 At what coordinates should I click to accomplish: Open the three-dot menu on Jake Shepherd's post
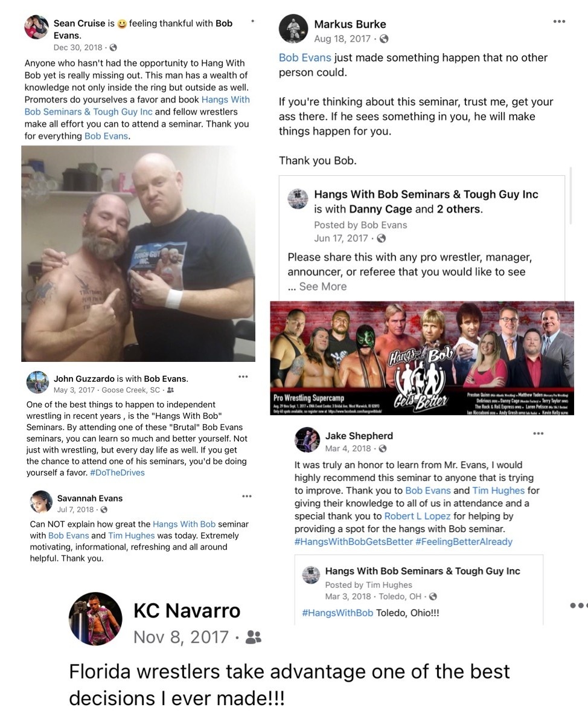coord(538,434)
